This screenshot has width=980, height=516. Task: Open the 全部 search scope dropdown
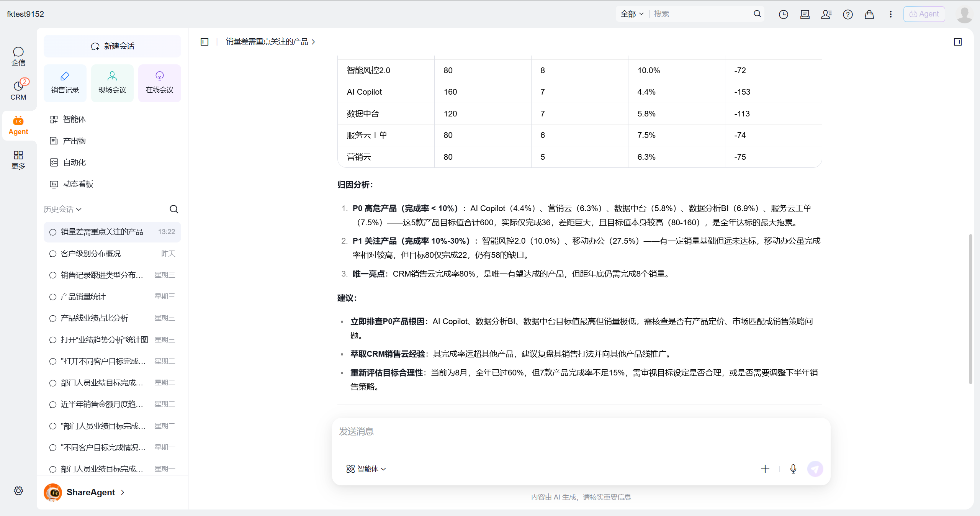[x=632, y=14]
